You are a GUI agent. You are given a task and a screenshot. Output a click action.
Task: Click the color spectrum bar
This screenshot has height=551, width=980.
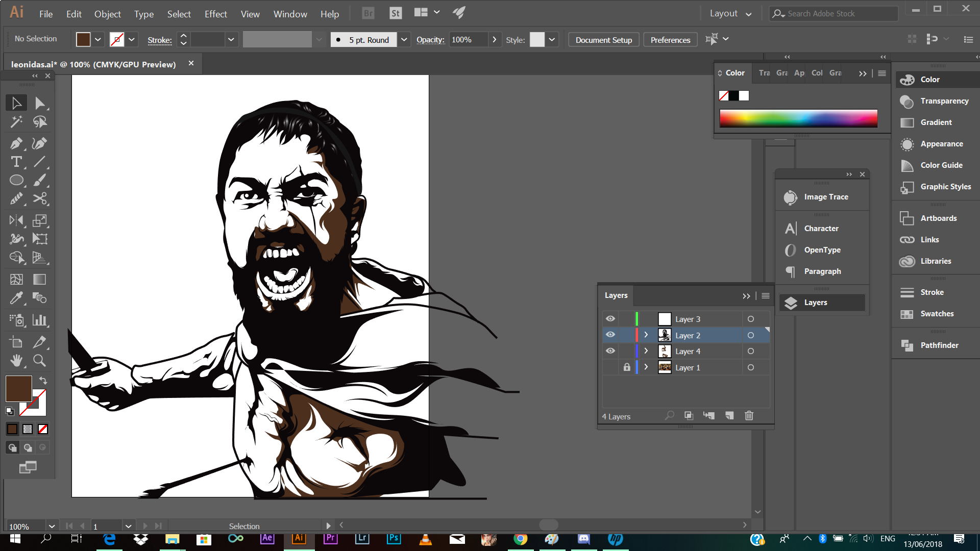pos(798,118)
